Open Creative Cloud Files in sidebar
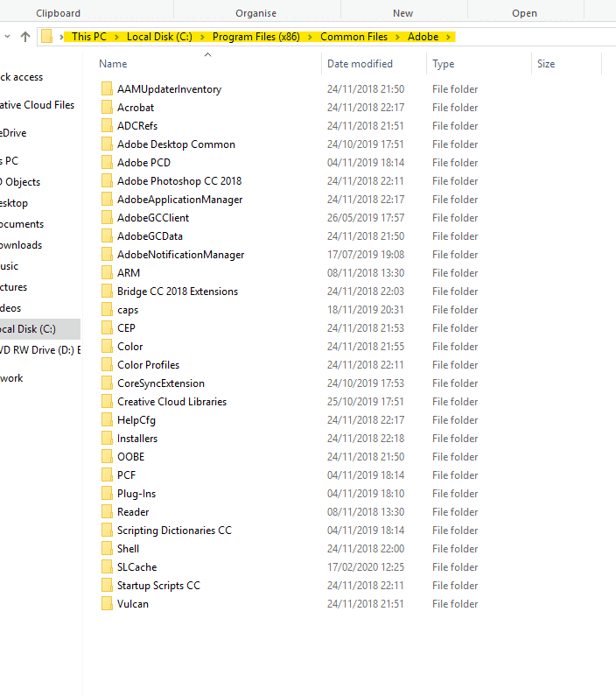Screen dimensions: 616x696 [x=37, y=105]
